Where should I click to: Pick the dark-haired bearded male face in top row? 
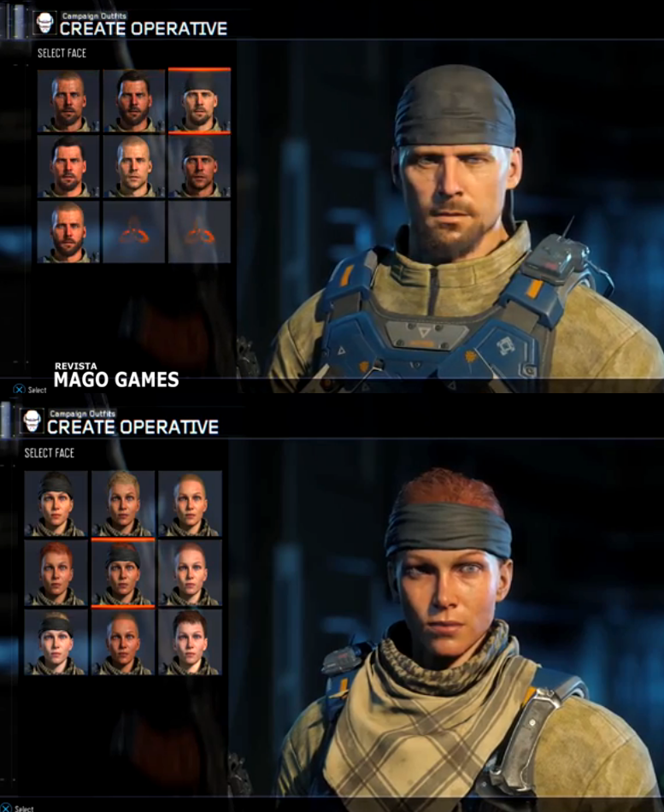133,101
